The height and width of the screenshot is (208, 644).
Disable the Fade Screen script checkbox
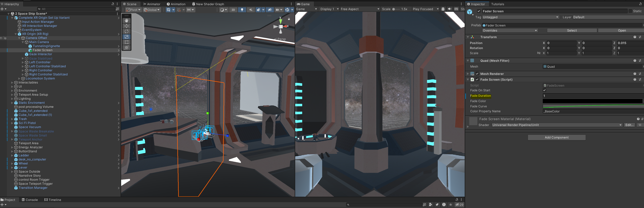[477, 80]
